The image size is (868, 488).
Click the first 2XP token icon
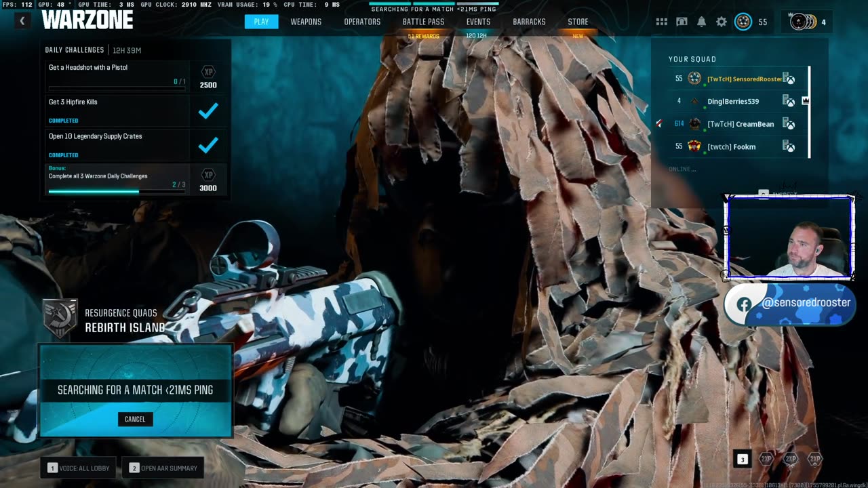(766, 459)
